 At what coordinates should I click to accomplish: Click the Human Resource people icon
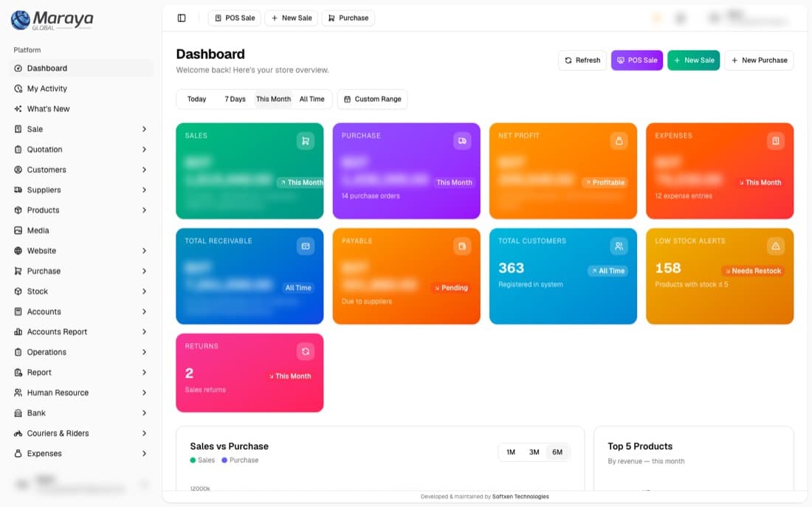click(x=18, y=393)
